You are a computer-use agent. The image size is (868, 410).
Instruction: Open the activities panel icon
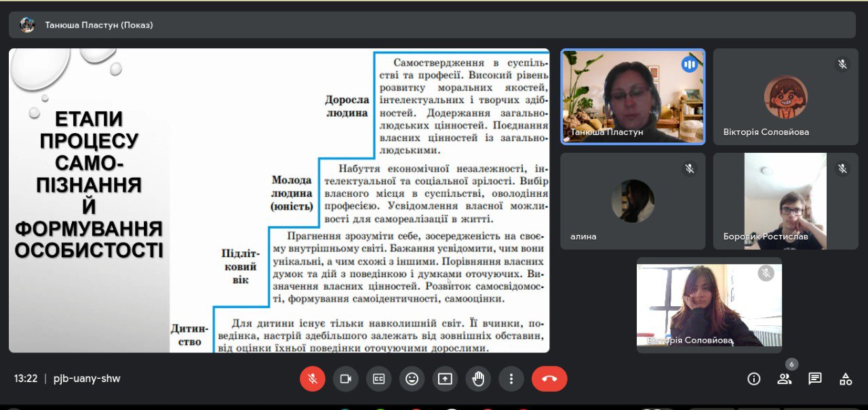[x=846, y=379]
